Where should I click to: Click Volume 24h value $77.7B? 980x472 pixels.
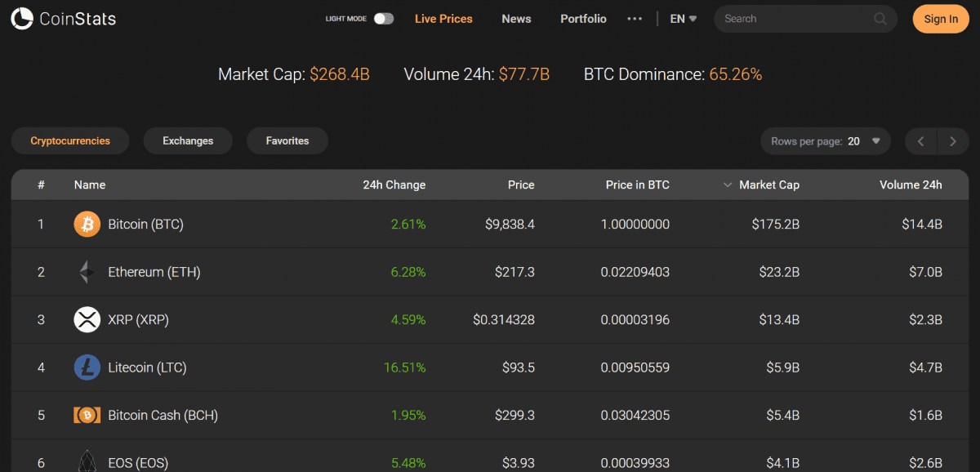(524, 74)
